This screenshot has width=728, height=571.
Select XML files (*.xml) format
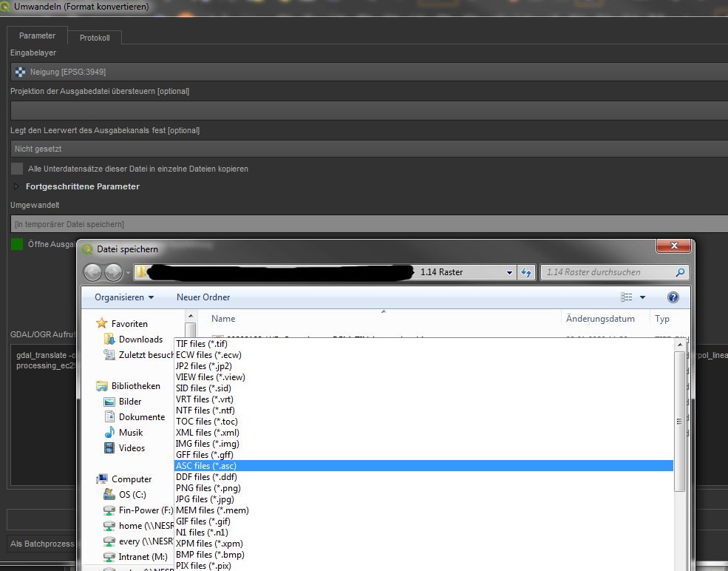[x=424, y=433]
